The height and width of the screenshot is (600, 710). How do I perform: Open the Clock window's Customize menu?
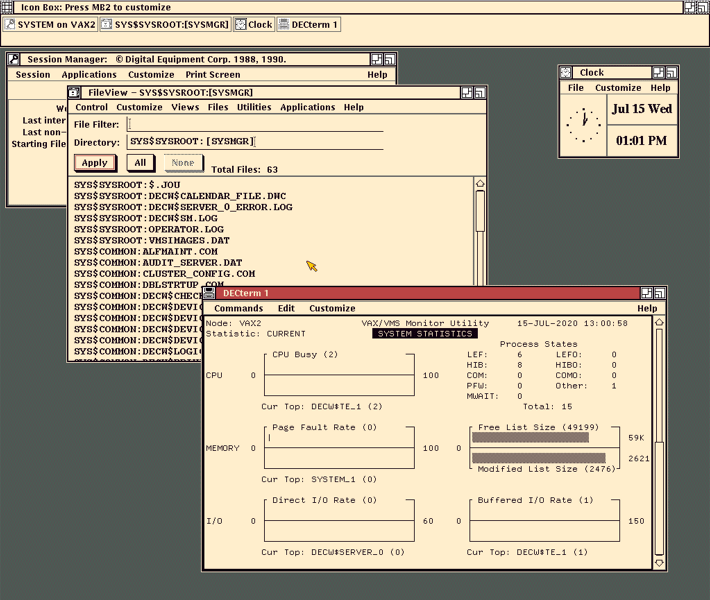[x=618, y=88]
